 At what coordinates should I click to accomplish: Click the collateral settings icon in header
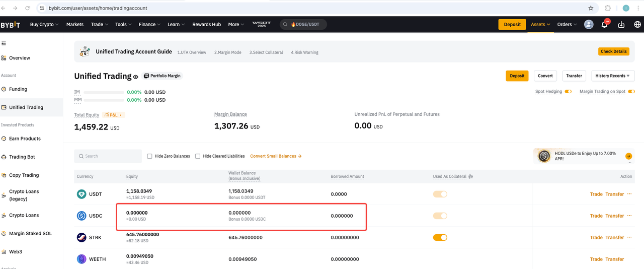coord(470,177)
